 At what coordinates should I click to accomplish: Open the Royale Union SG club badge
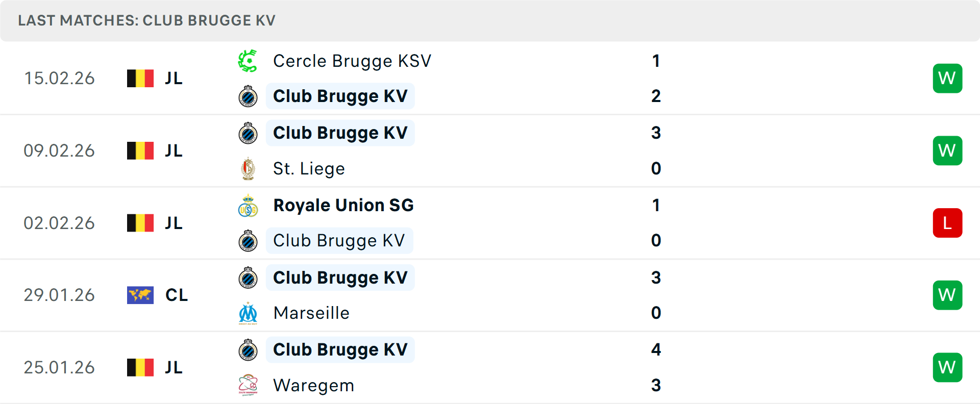point(248,205)
